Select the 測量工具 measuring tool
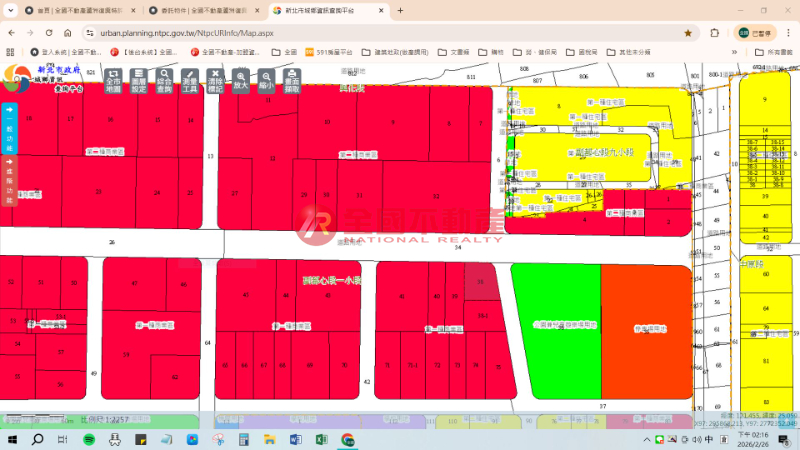The width and height of the screenshot is (800, 450). 190,81
